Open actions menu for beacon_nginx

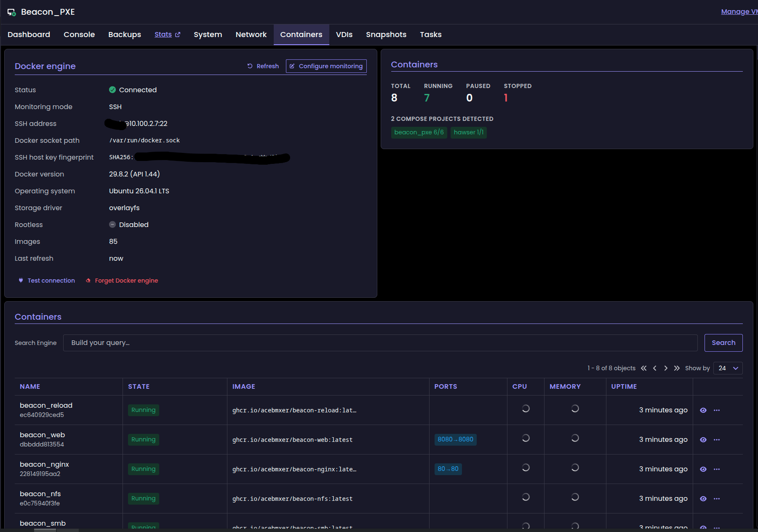coord(717,469)
